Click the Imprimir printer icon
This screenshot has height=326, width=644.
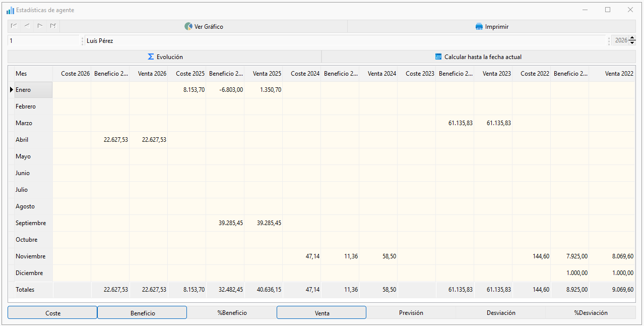click(x=479, y=27)
